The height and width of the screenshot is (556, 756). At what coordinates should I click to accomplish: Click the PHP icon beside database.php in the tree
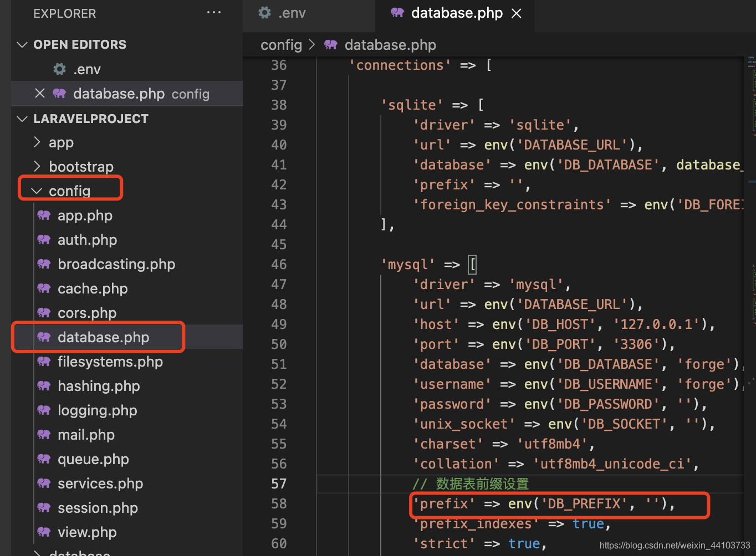pos(44,337)
